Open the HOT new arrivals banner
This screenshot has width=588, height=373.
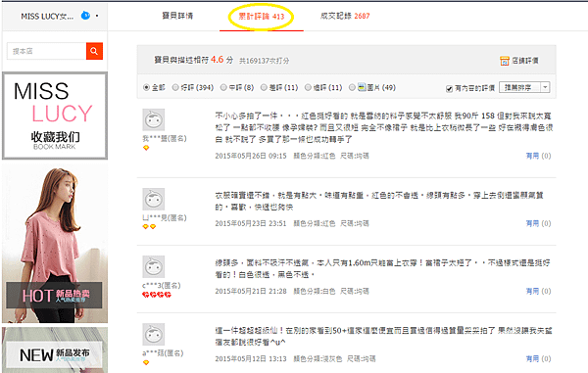[x=54, y=295]
